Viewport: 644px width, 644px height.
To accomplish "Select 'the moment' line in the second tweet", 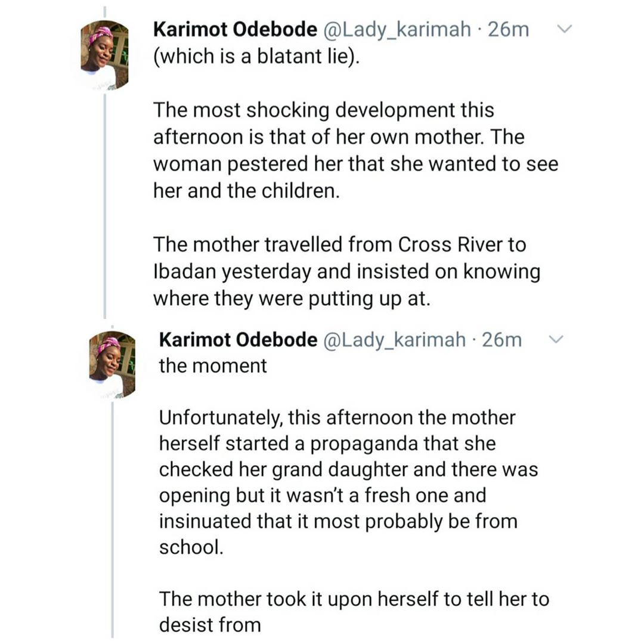I will 213,366.
